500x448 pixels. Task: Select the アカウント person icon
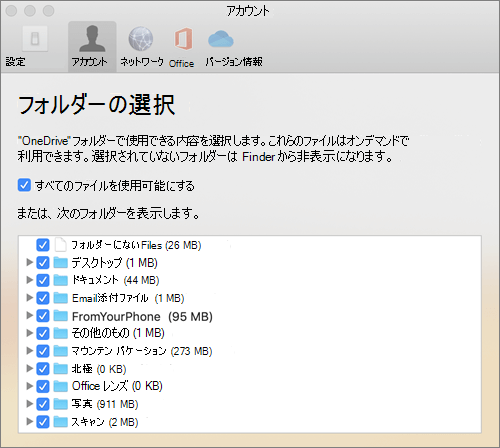point(92,39)
